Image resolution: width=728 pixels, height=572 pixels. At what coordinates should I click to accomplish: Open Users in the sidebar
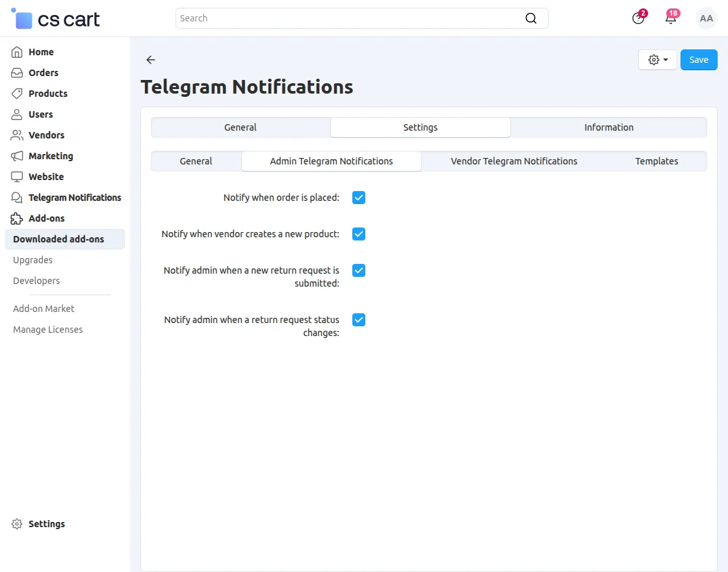(x=40, y=114)
